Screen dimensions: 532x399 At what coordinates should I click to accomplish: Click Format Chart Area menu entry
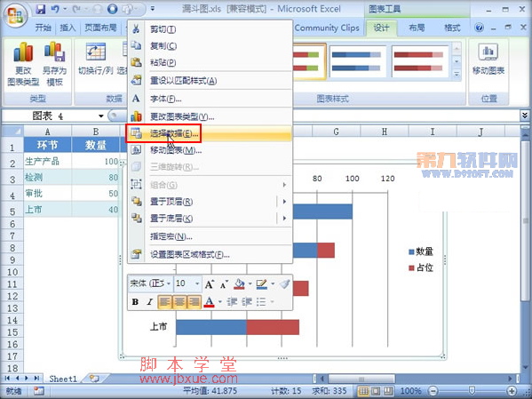pyautogui.click(x=210, y=254)
